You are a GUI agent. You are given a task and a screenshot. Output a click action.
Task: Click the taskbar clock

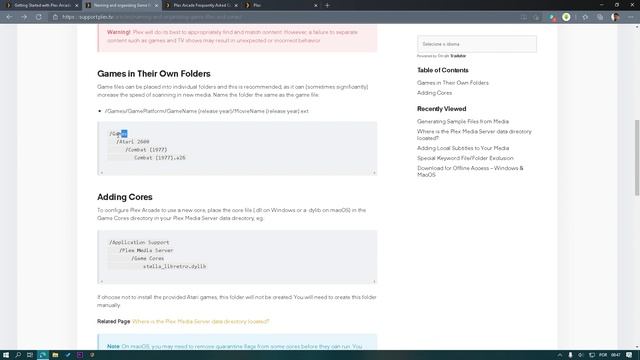pyautogui.click(x=616, y=355)
